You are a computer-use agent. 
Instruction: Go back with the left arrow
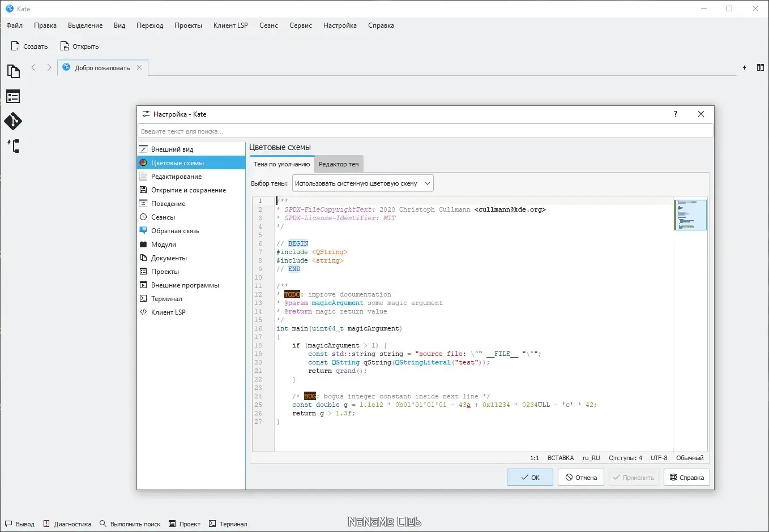pos(33,67)
